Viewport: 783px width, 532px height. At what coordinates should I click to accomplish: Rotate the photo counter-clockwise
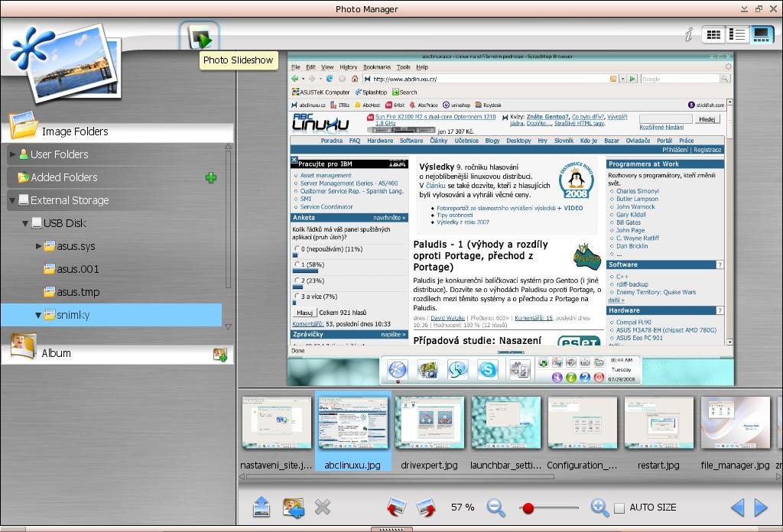pyautogui.click(x=397, y=508)
